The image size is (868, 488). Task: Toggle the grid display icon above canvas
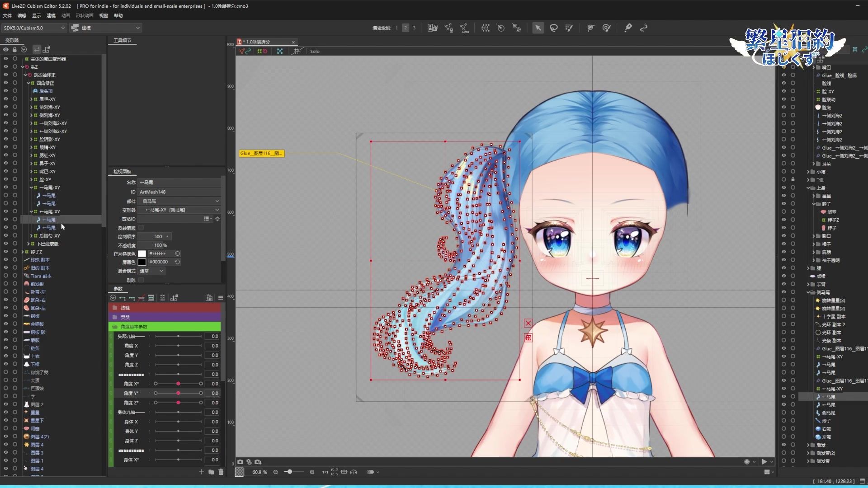click(x=297, y=51)
